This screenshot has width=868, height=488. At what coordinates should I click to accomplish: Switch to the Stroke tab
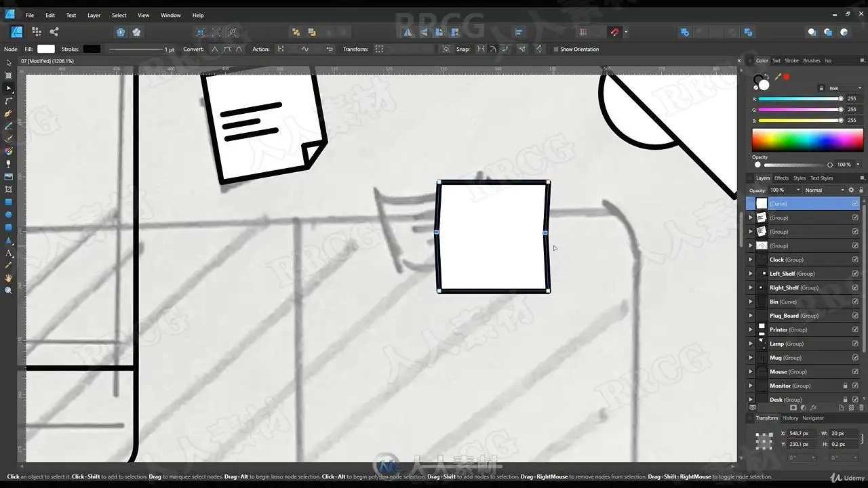point(791,60)
